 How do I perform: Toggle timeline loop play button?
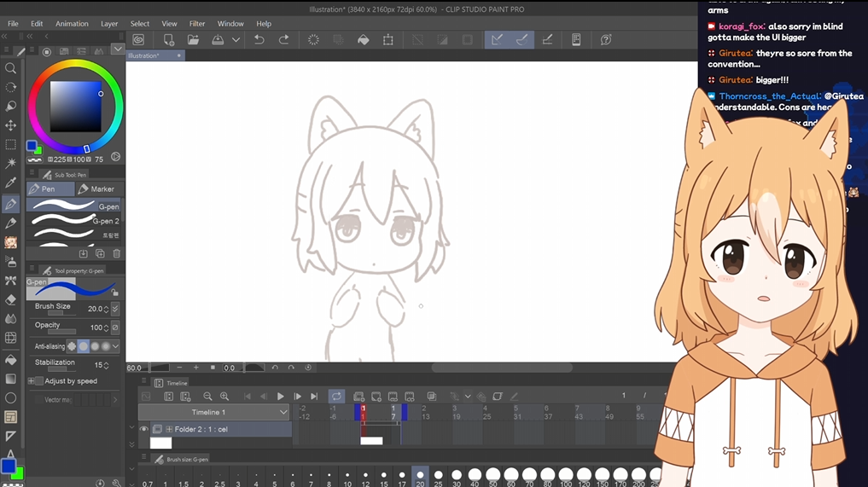point(336,397)
